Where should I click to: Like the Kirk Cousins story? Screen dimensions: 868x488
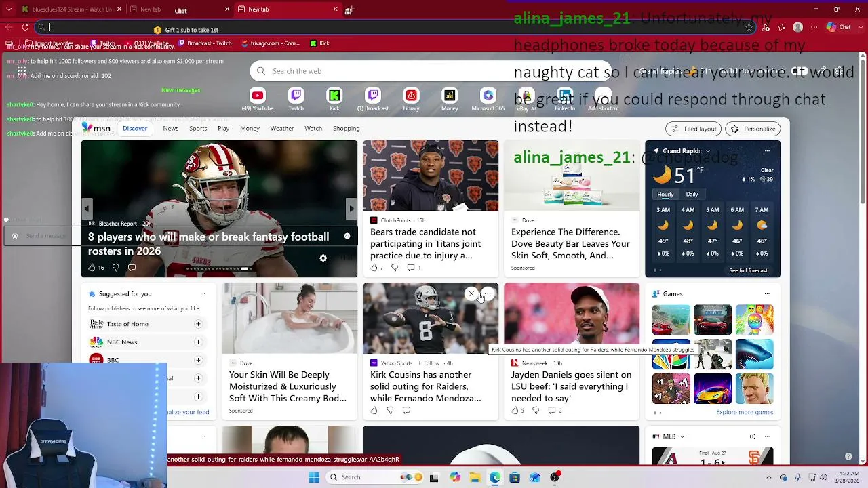374,410
